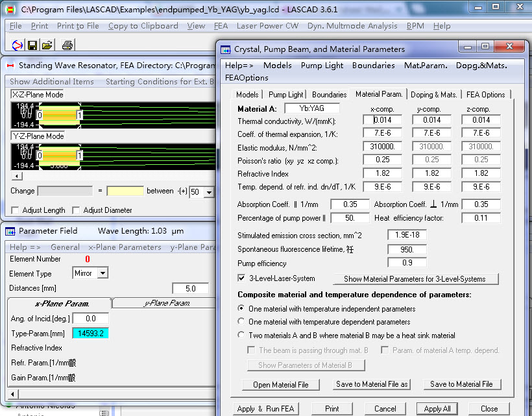Click the Pump efficiency field

(407, 263)
